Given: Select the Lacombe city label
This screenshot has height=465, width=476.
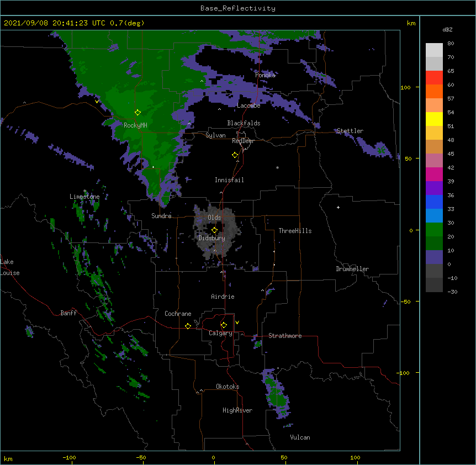Looking at the screenshot, I should [248, 105].
